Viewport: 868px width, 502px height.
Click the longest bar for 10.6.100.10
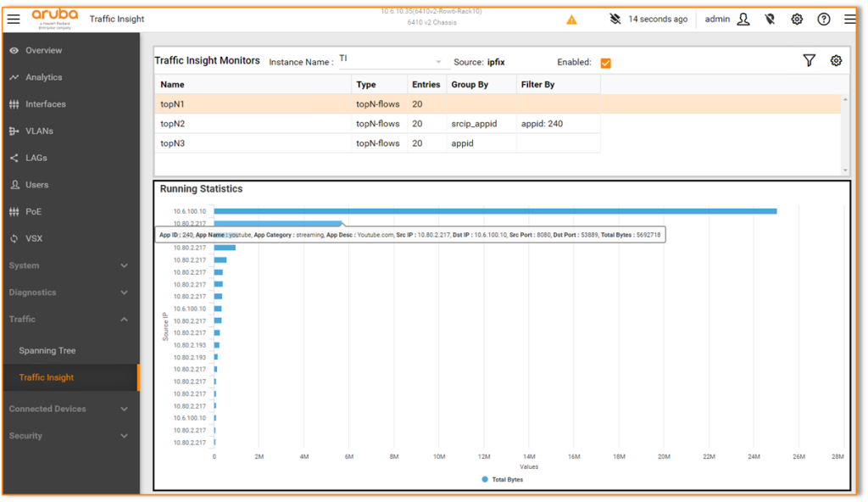[495, 211]
